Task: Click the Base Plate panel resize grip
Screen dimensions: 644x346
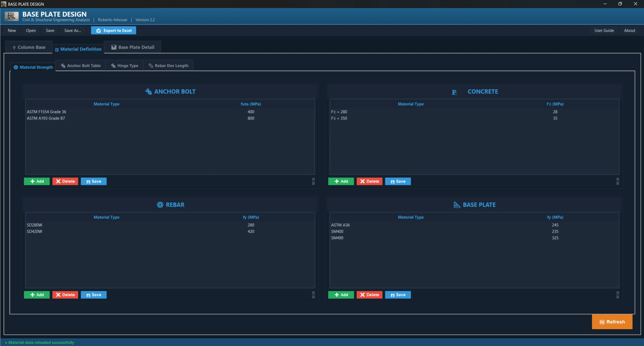Action: 618,295
